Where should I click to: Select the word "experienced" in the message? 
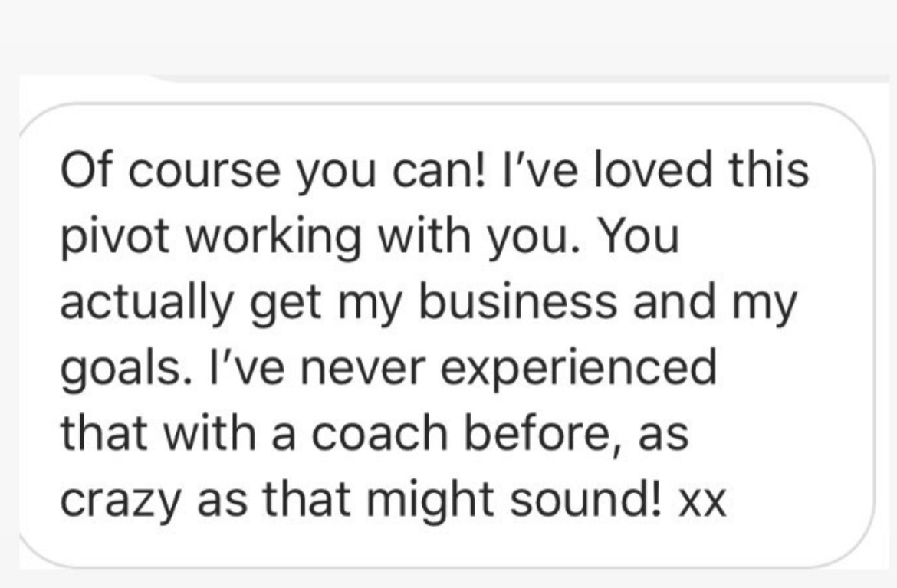coord(578,370)
